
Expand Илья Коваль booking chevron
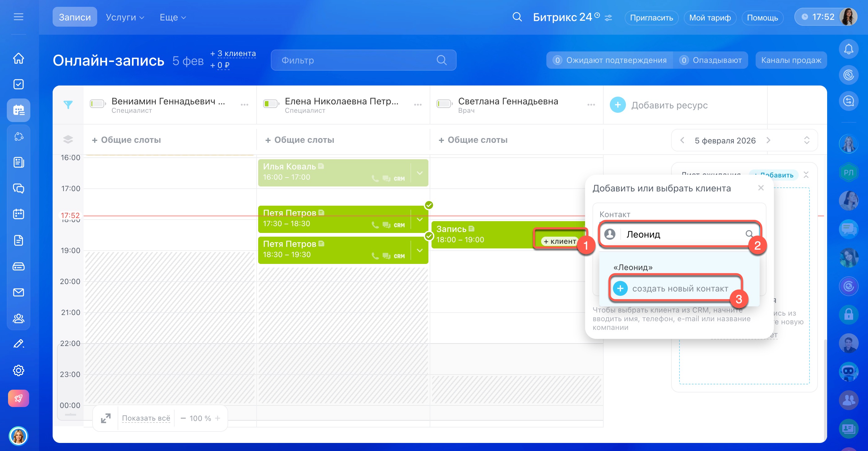point(419,173)
